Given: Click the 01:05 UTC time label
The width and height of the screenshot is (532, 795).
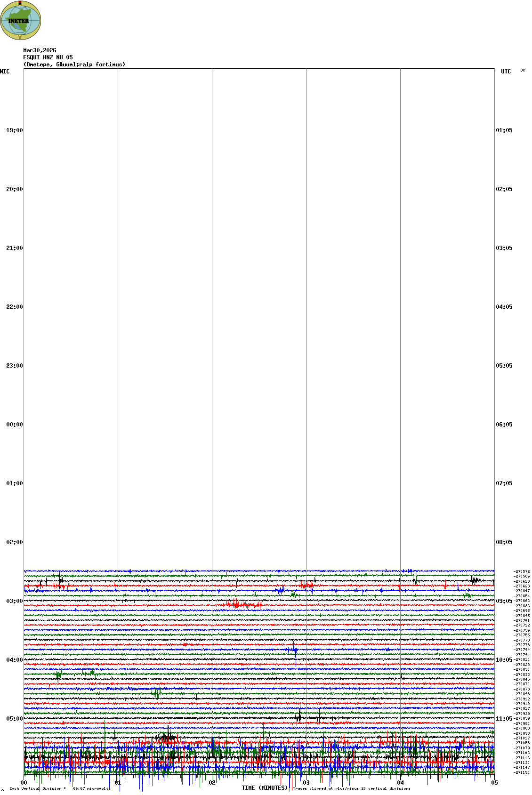Looking at the screenshot, I should click(x=504, y=130).
